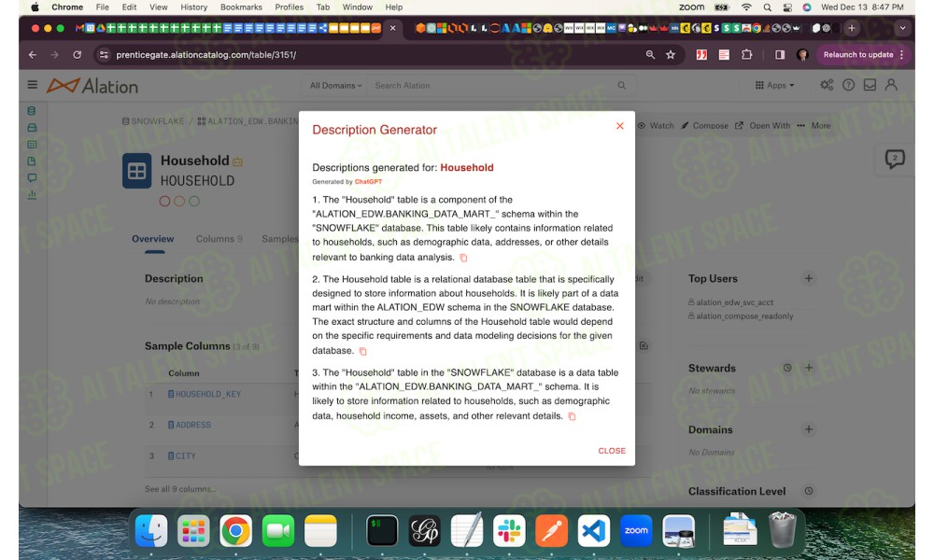Click See all 9 columns link
The image size is (934, 560).
[180, 489]
